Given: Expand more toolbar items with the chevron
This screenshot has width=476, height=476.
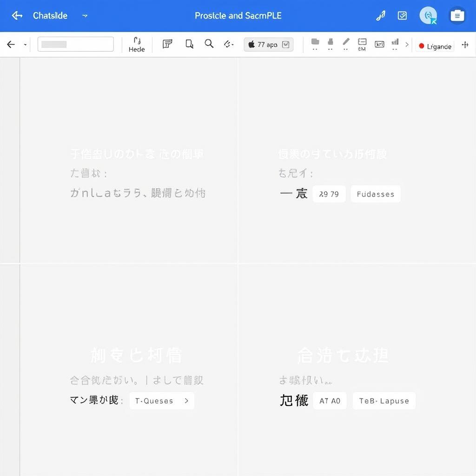Looking at the screenshot, I should (407, 45).
